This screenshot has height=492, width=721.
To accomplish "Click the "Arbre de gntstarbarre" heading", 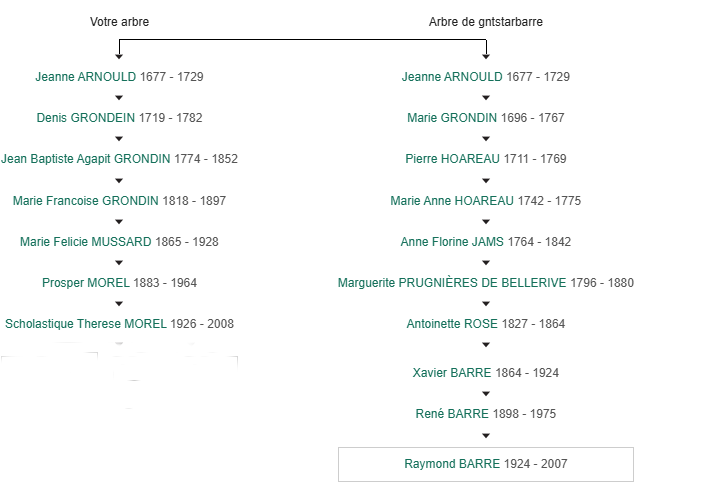I will [486, 22].
